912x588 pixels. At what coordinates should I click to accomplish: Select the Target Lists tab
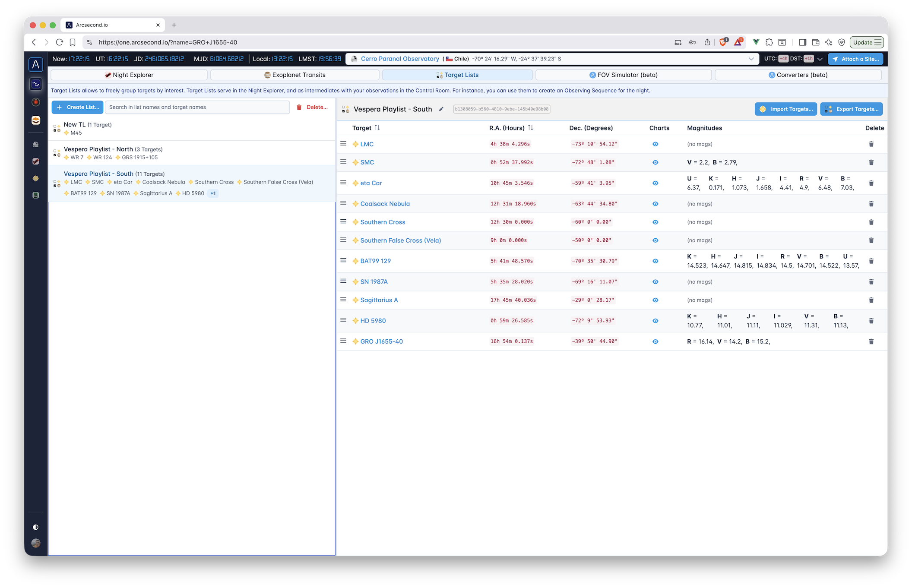[x=457, y=75]
